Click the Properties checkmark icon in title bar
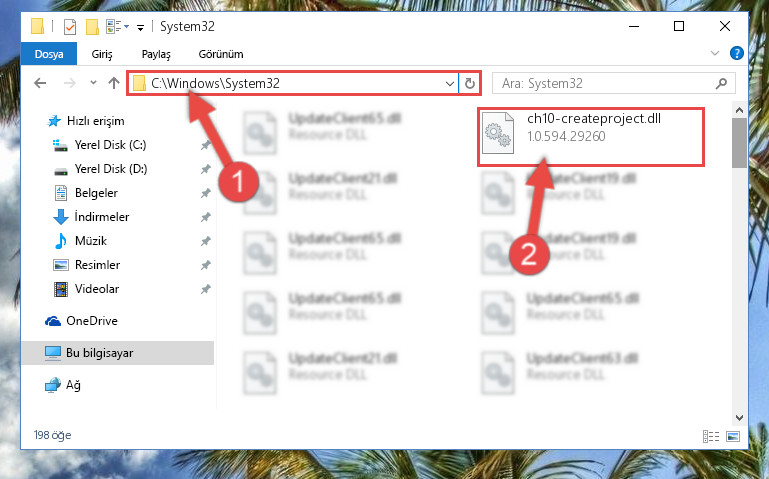The image size is (769, 479). (70, 26)
